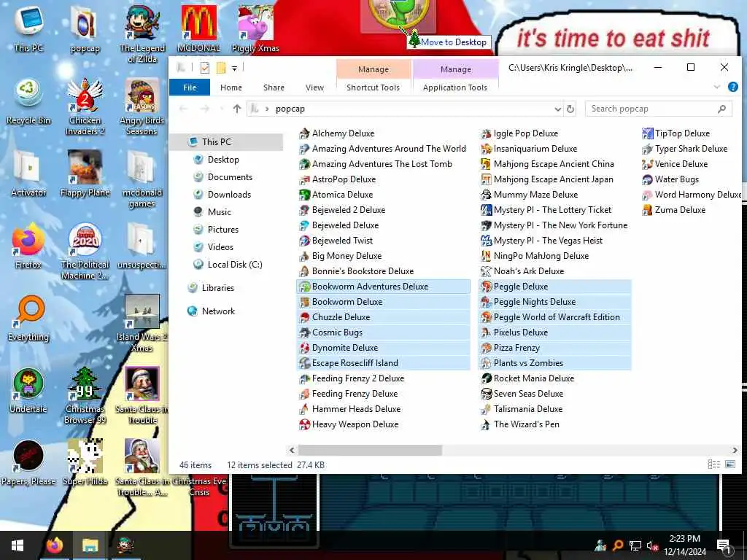Open Libraries in navigation pane
Viewport: 747px width, 560px height.
(x=217, y=288)
